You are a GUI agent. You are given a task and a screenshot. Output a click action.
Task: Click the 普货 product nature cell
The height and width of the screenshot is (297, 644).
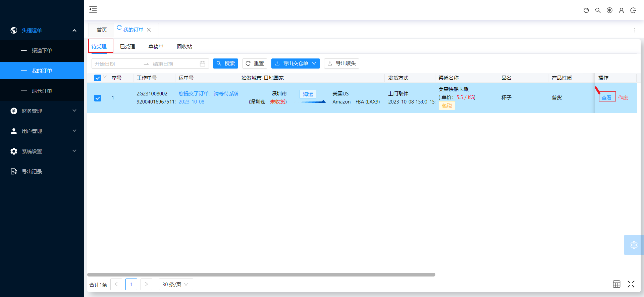(x=557, y=98)
